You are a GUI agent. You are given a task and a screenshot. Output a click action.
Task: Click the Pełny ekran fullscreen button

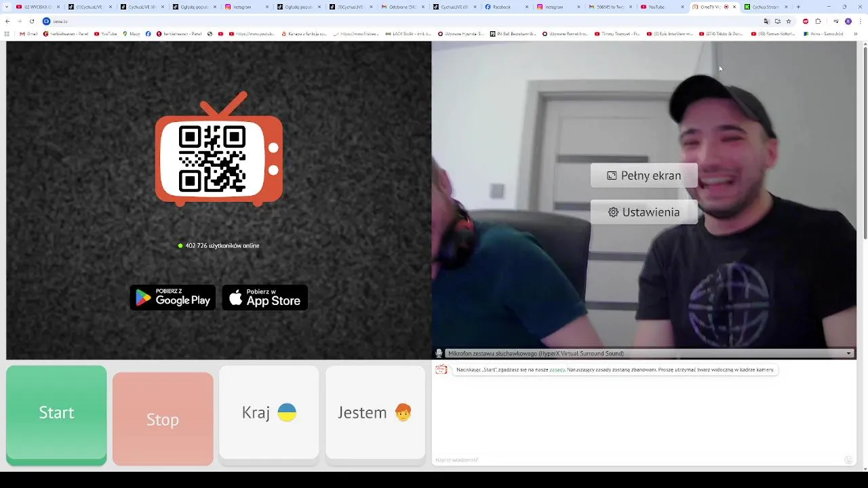pyautogui.click(x=644, y=176)
